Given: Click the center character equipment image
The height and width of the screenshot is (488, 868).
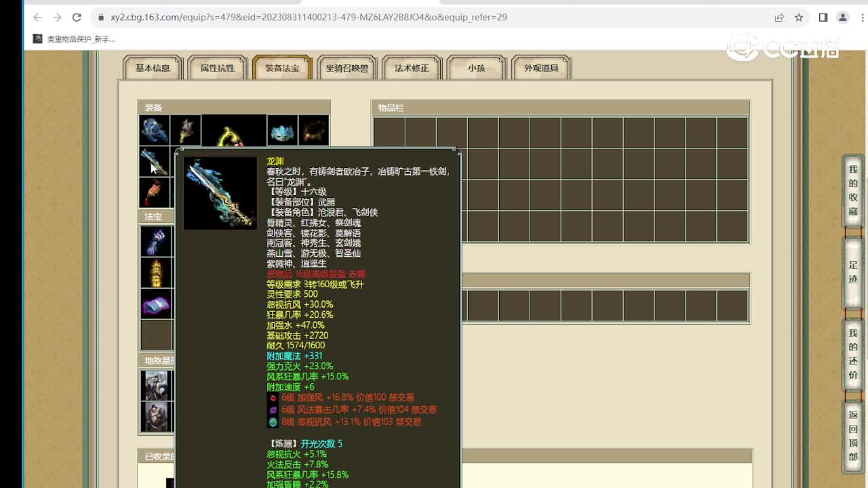Looking at the screenshot, I should (x=234, y=131).
